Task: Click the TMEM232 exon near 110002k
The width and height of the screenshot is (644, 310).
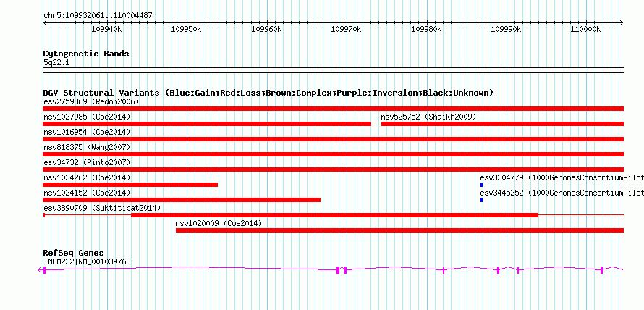Action: pos(602,270)
